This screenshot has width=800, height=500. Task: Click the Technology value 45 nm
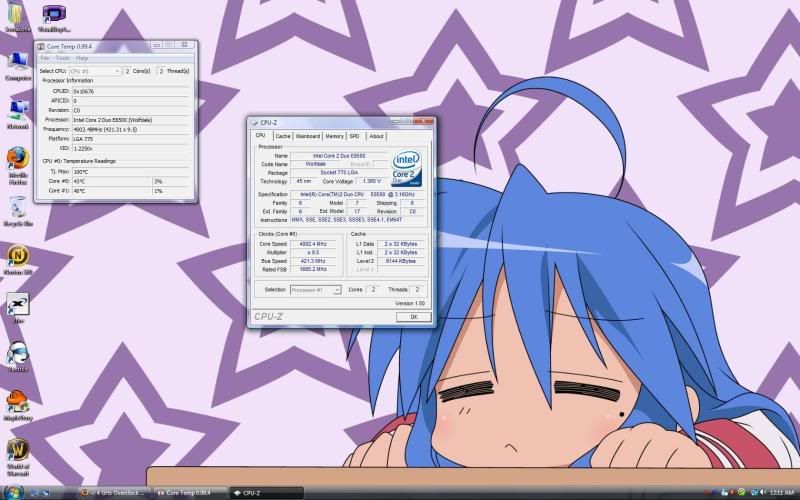[x=304, y=181]
